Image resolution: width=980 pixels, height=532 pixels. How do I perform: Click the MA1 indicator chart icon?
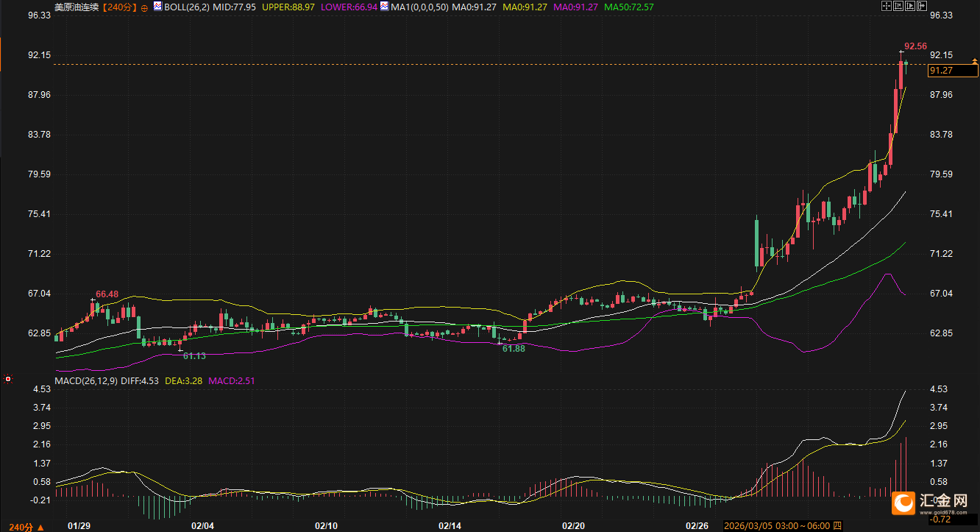(x=385, y=7)
